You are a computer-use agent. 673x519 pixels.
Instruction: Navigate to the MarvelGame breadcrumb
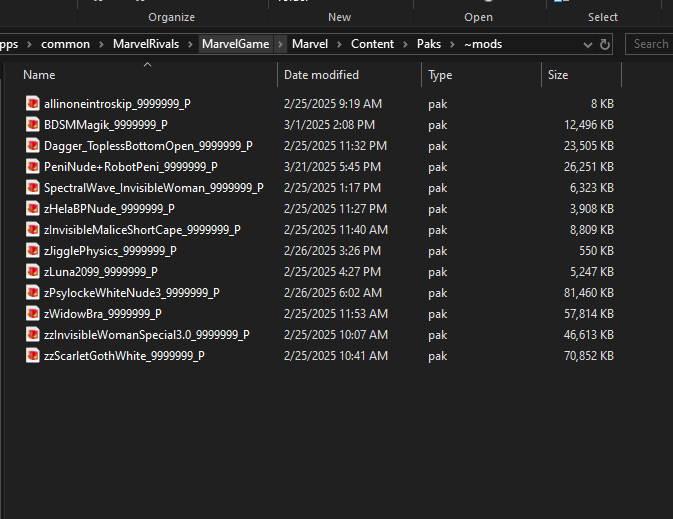click(236, 44)
